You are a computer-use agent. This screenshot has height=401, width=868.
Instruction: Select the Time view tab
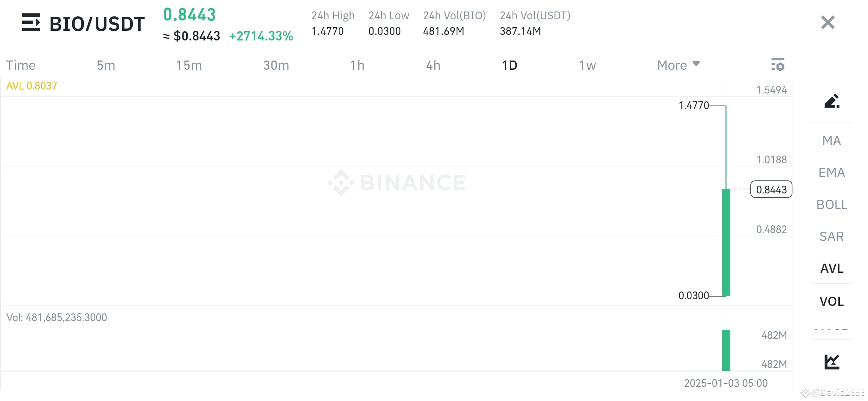click(20, 65)
